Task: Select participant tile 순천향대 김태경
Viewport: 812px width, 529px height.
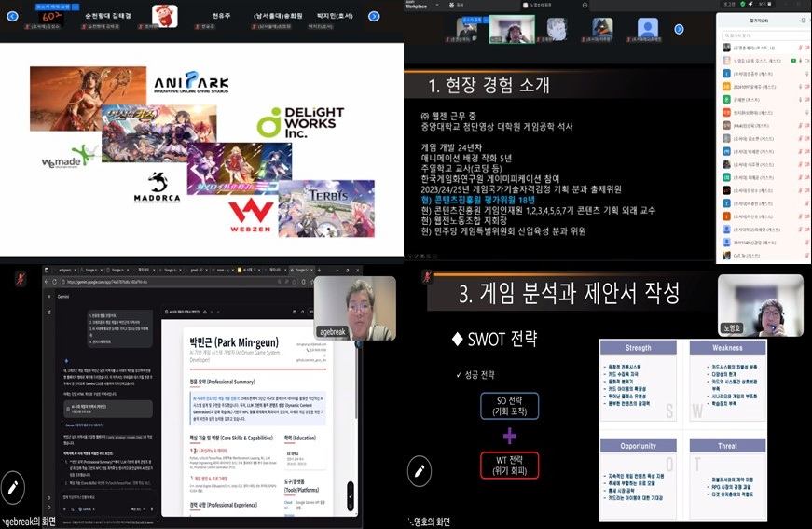Action: pos(108,17)
